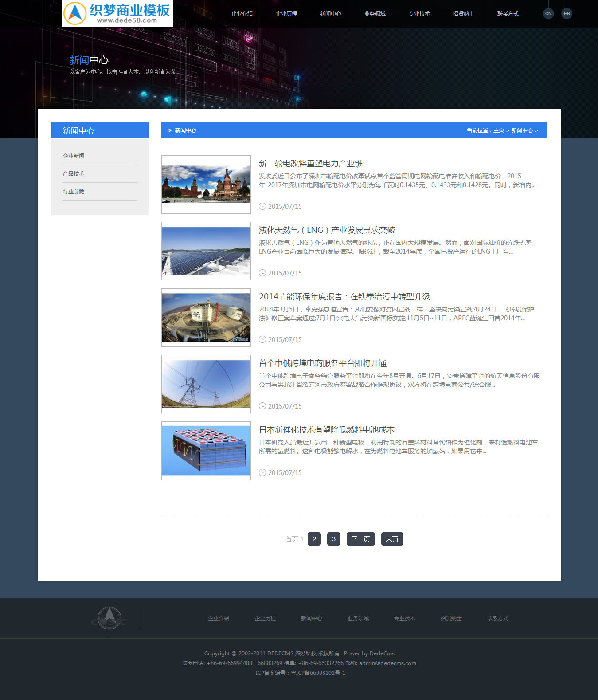The width and height of the screenshot is (598, 700).
Task: Open article 新一轮电改将重塑电力产业链
Action: [x=311, y=164]
